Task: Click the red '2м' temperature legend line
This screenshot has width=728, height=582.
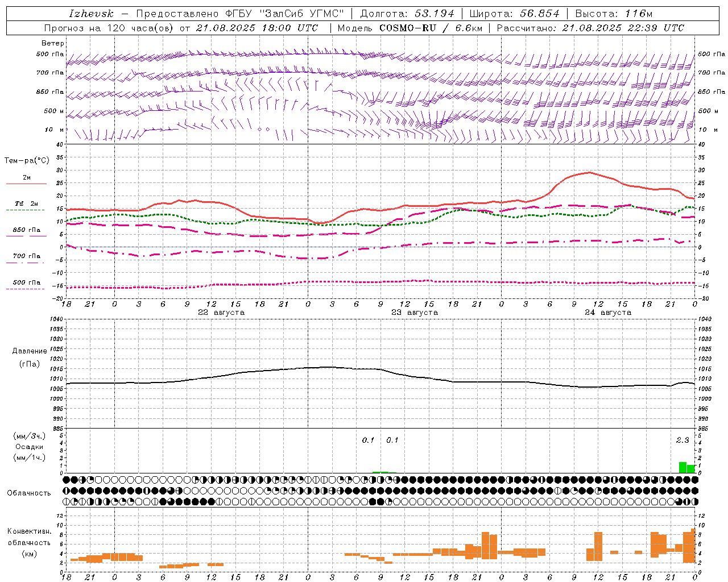Action: pos(26,184)
